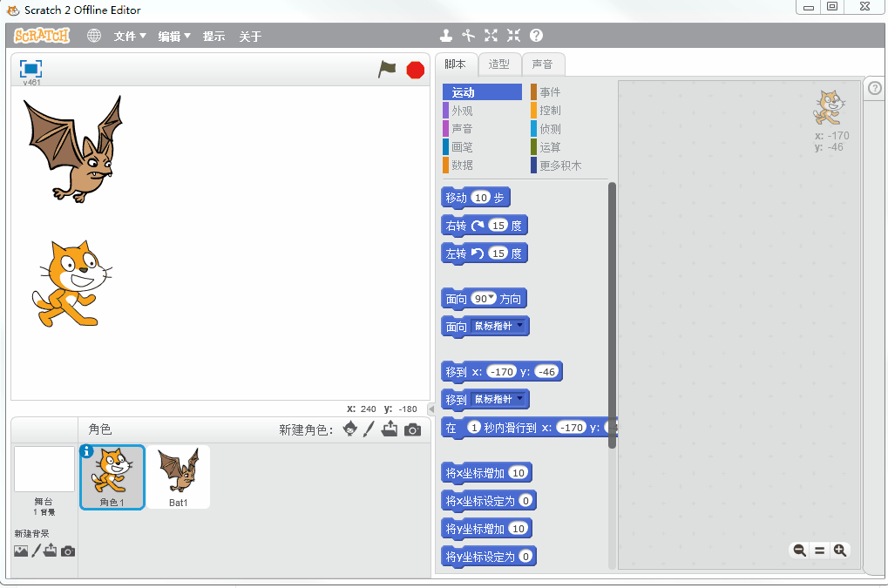Viewport: 888px width, 588px height.
Task: Open the 提示 menu
Action: coord(214,37)
